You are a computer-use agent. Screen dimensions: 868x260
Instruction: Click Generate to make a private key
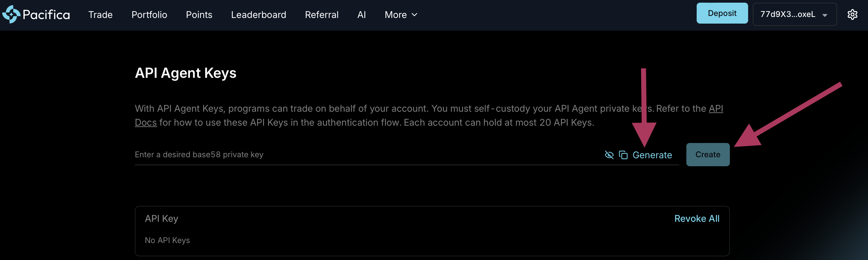[652, 155]
